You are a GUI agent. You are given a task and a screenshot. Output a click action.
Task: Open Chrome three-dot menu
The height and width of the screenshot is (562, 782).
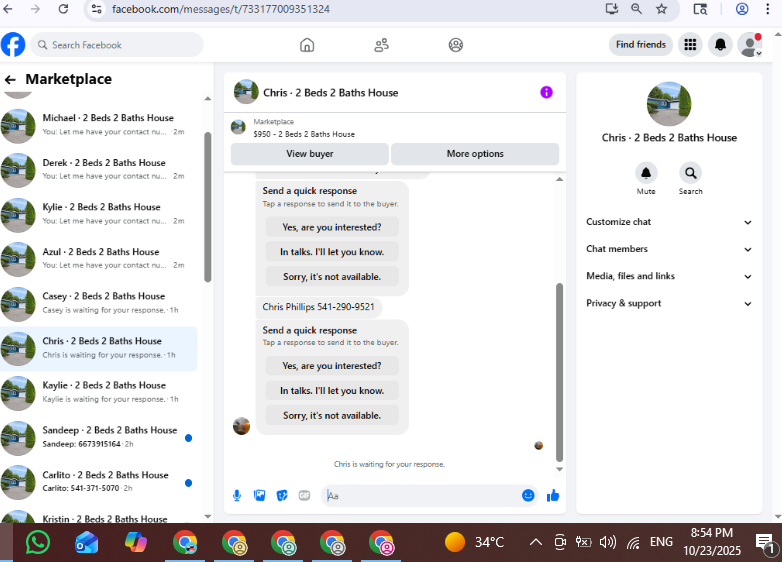pos(768,9)
